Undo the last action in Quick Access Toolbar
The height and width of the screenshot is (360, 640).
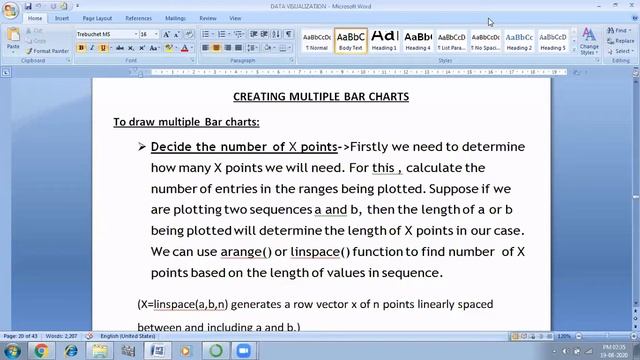pyautogui.click(x=39, y=6)
